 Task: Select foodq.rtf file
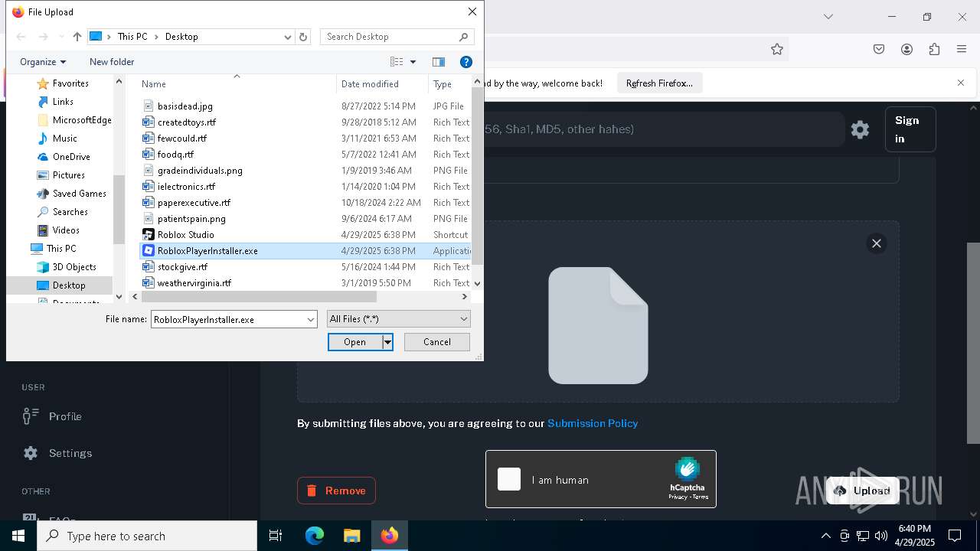(x=175, y=155)
